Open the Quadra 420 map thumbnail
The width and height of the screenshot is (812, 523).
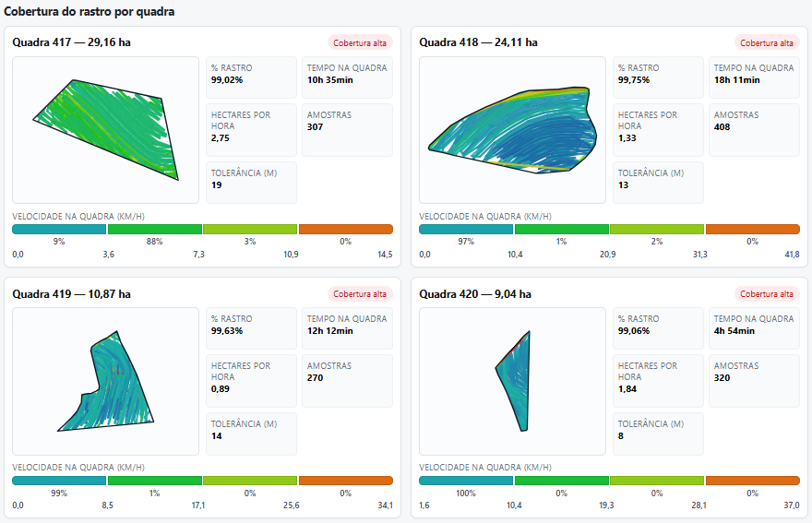pos(512,381)
